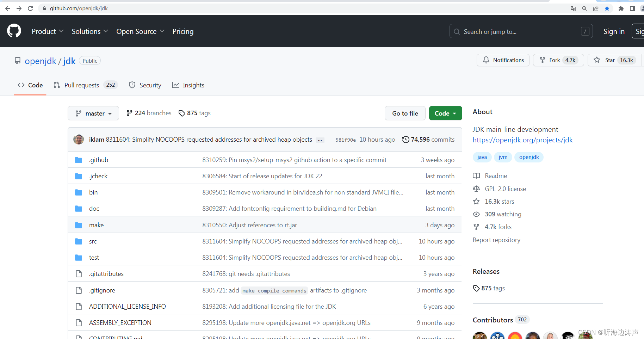Expand the commit message ellipsis
The height and width of the screenshot is (339, 644).
click(320, 140)
